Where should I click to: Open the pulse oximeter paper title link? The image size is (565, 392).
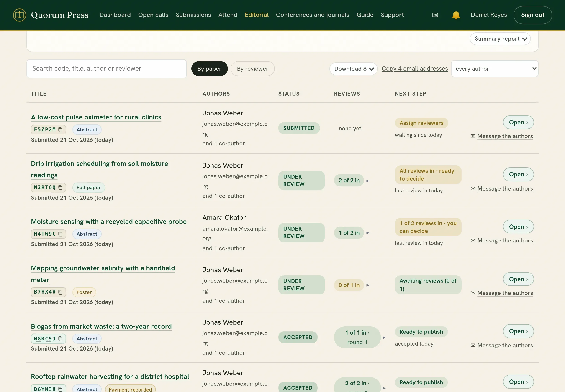[x=96, y=117]
